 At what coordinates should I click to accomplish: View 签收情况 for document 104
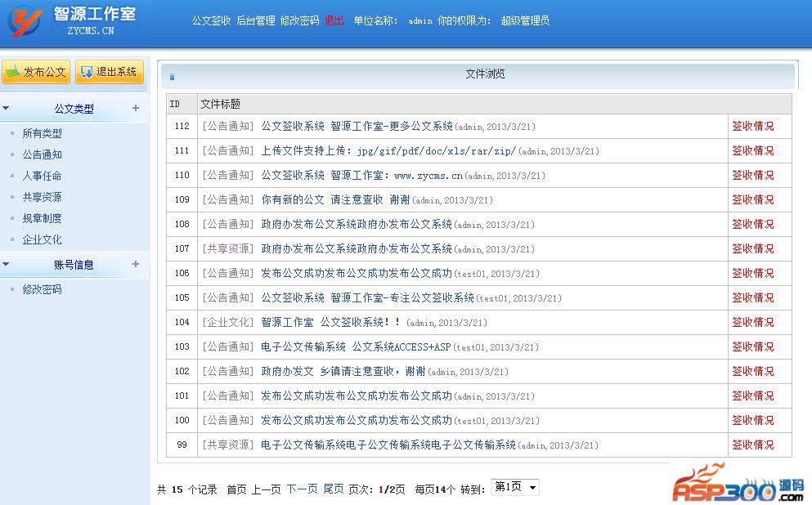coord(753,322)
